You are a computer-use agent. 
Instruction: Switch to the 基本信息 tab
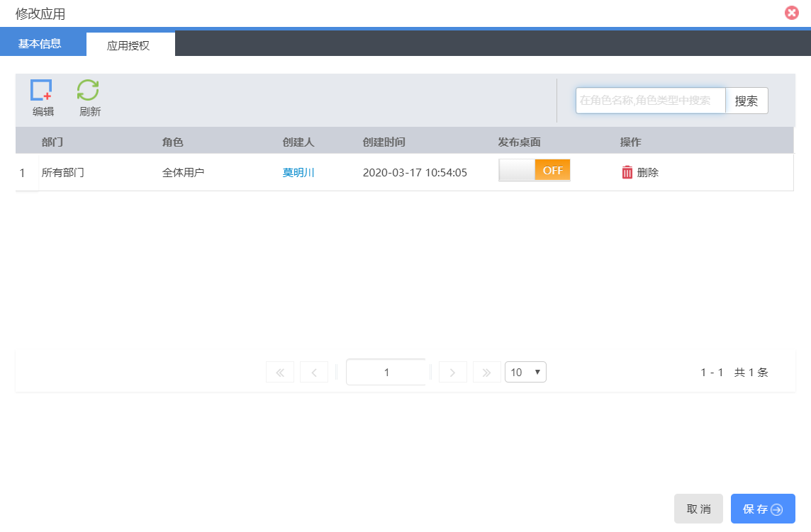pos(40,43)
